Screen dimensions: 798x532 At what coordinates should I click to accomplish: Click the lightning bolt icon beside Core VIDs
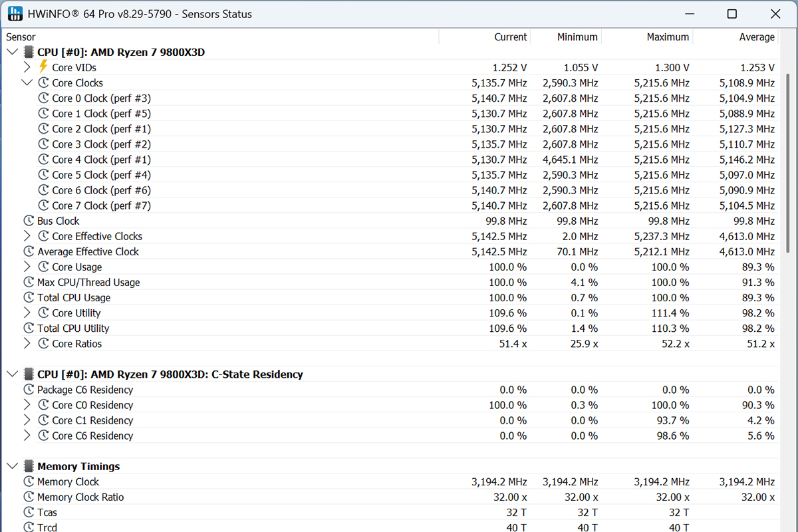43,67
